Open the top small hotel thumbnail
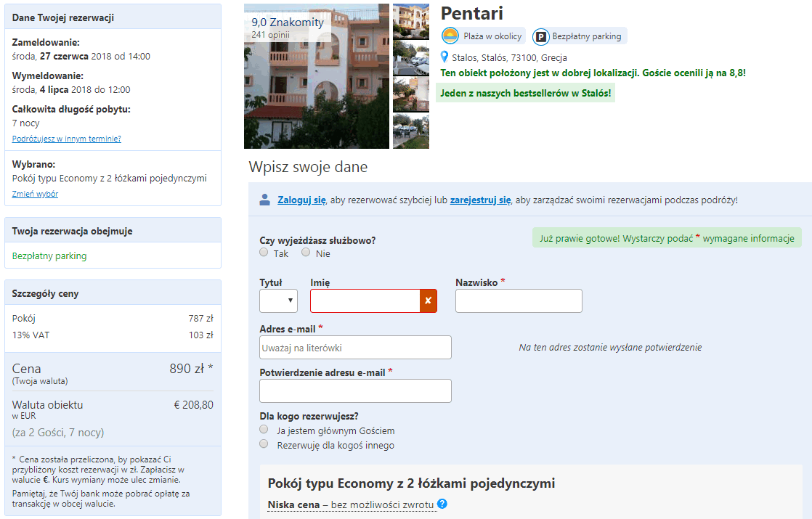Screen dimensions: 812x519 (411, 22)
